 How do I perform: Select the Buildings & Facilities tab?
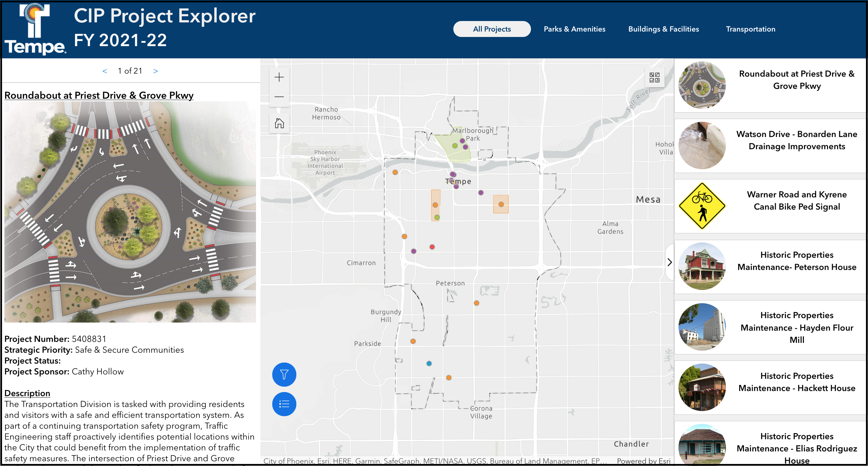pyautogui.click(x=663, y=29)
